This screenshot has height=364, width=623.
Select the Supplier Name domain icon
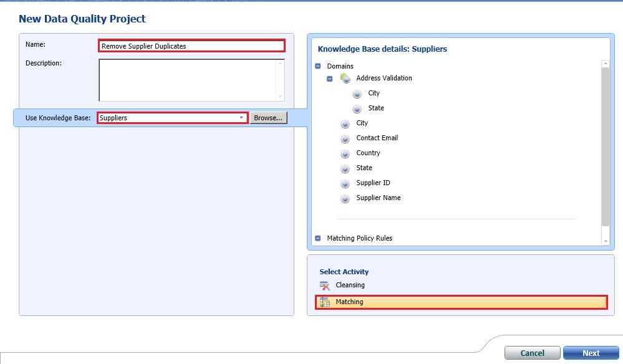345,198
